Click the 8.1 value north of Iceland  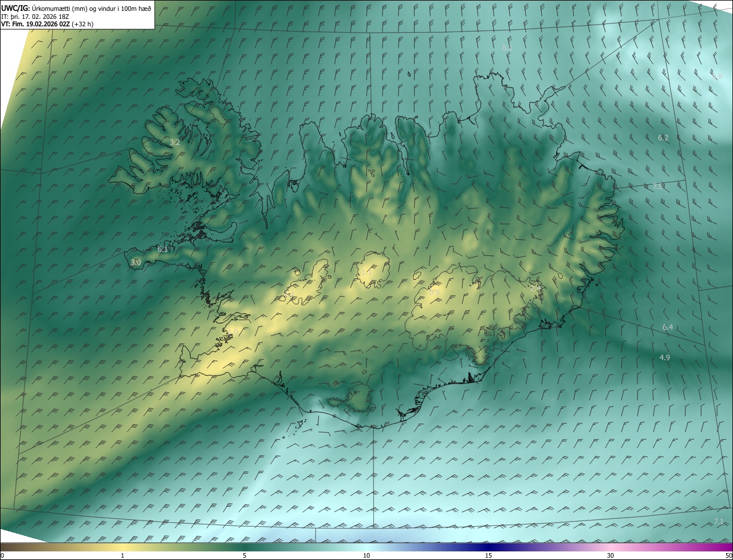pos(507,48)
